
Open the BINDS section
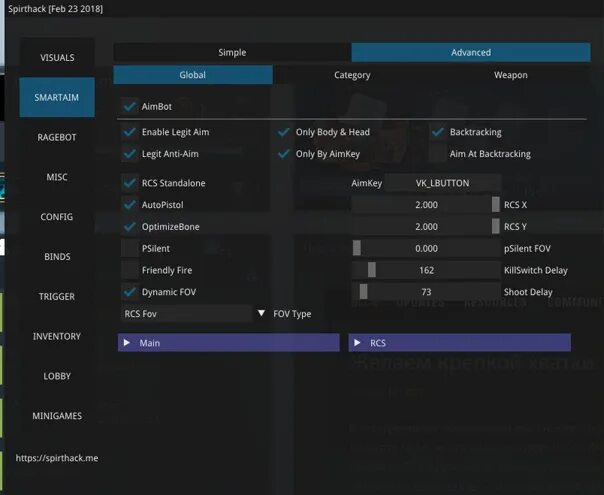pos(57,257)
